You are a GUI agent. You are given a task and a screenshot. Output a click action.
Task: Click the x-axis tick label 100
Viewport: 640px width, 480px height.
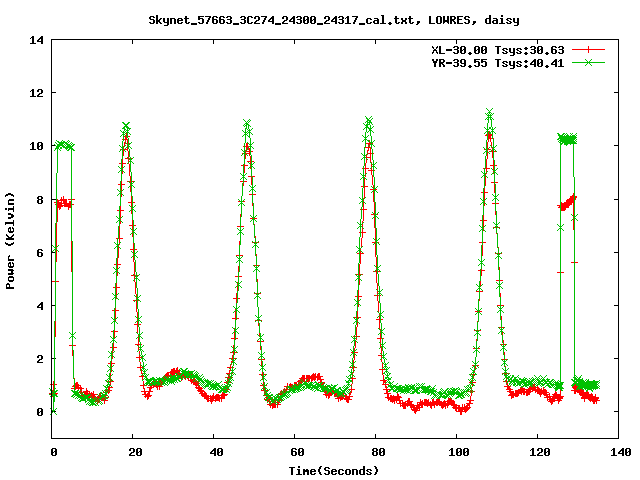click(459, 452)
